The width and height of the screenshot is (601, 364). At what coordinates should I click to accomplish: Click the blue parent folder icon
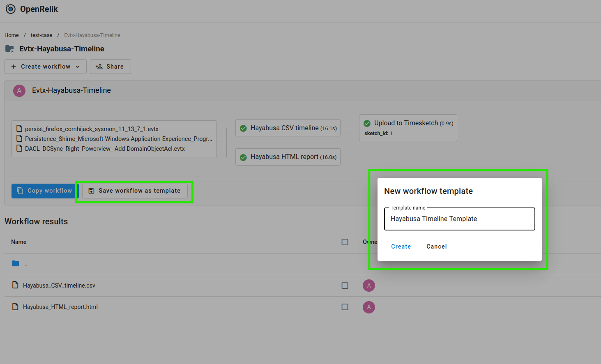click(16, 263)
